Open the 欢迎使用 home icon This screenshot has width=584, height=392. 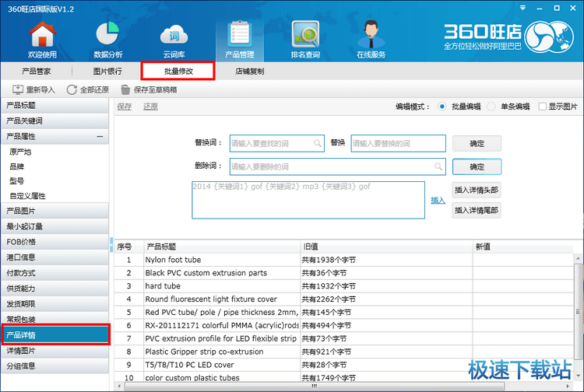click(42, 35)
